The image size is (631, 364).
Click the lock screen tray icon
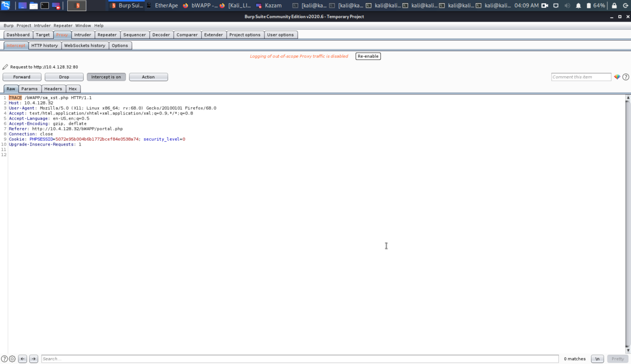(x=614, y=6)
